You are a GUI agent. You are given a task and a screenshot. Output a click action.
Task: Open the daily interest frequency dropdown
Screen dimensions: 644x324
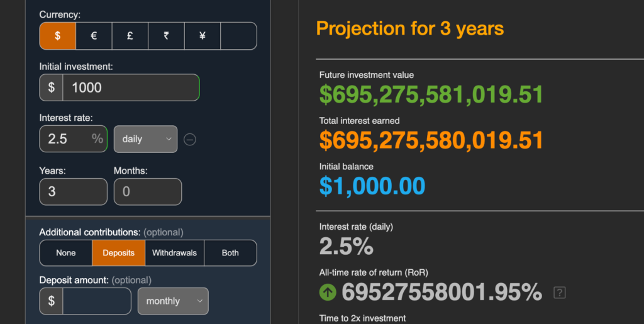pos(145,139)
